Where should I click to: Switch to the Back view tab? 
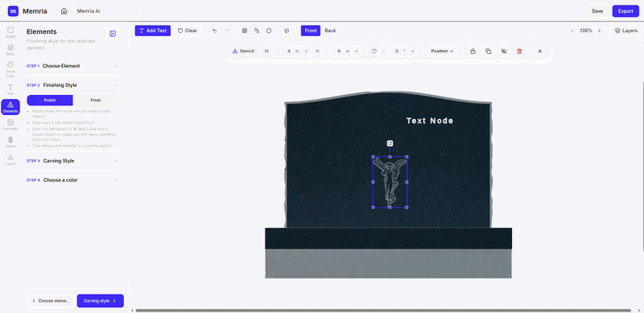coord(330,31)
